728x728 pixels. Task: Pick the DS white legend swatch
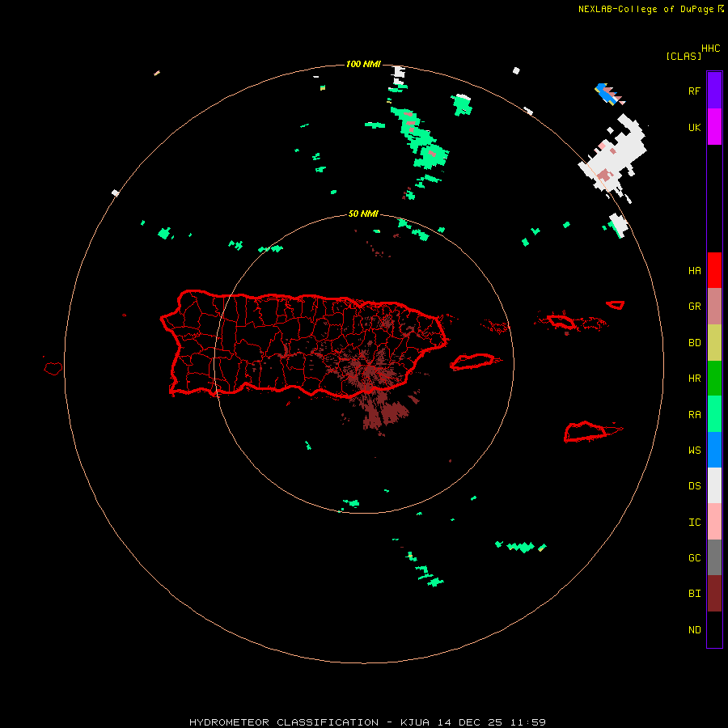pyautogui.click(x=714, y=485)
